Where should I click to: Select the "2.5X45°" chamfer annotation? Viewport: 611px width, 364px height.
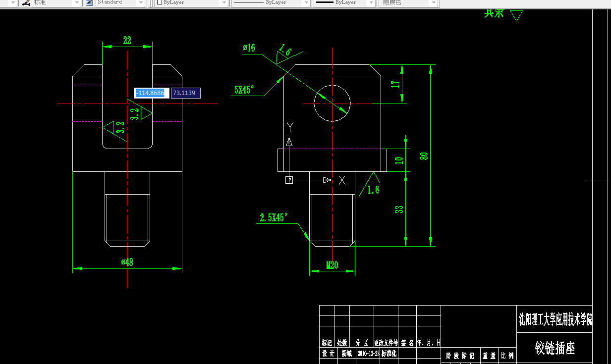[274, 217]
